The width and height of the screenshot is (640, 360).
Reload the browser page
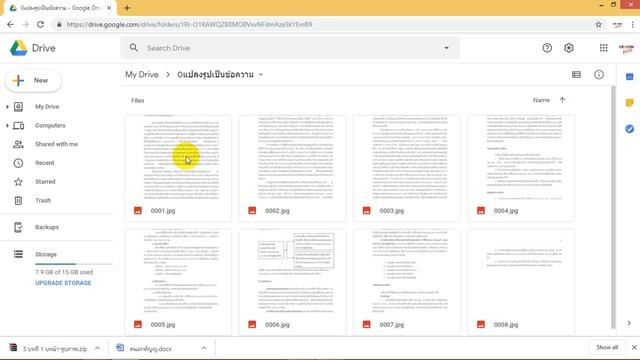(40, 24)
